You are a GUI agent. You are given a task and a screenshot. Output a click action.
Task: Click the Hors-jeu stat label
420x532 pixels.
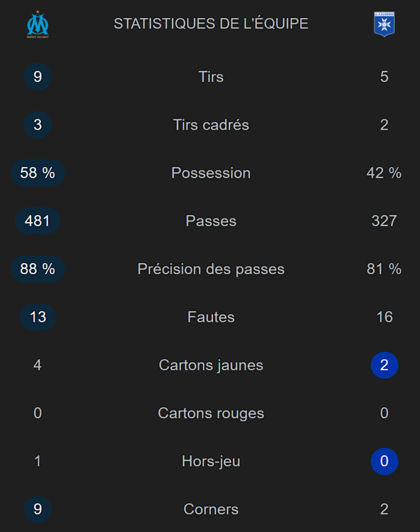(211, 461)
